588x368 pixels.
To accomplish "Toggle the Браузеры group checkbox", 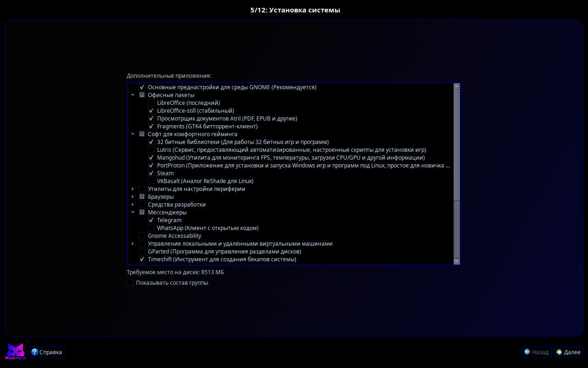I will coord(142,197).
